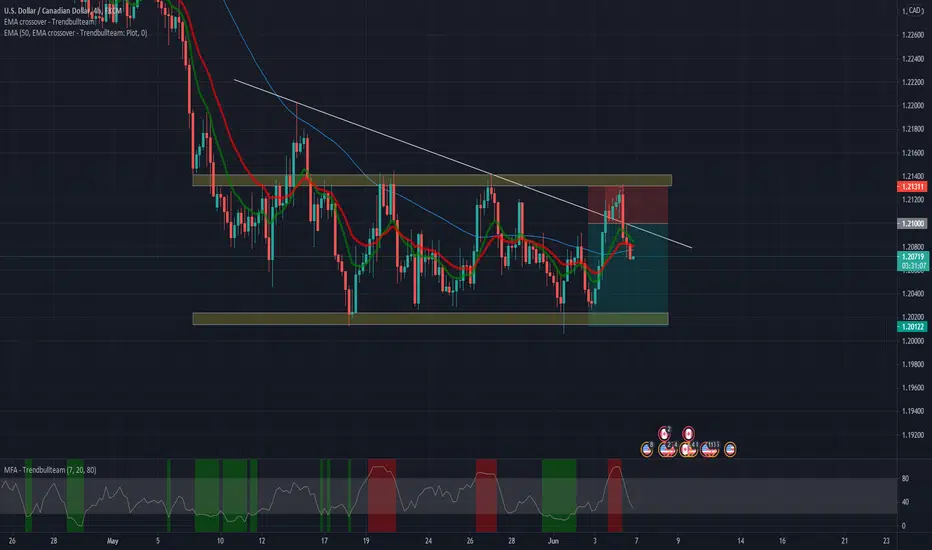This screenshot has width=932, height=550.
Task: Click the May label on time axis
Action: [113, 541]
